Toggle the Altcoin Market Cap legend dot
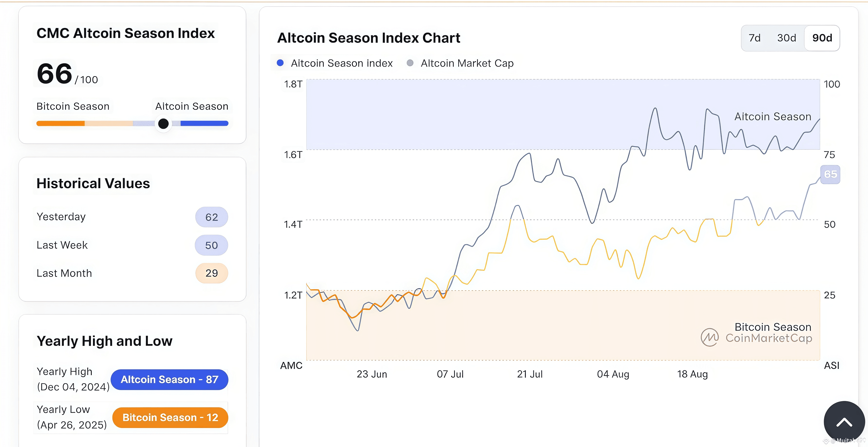This screenshot has width=868, height=447. 410,63
